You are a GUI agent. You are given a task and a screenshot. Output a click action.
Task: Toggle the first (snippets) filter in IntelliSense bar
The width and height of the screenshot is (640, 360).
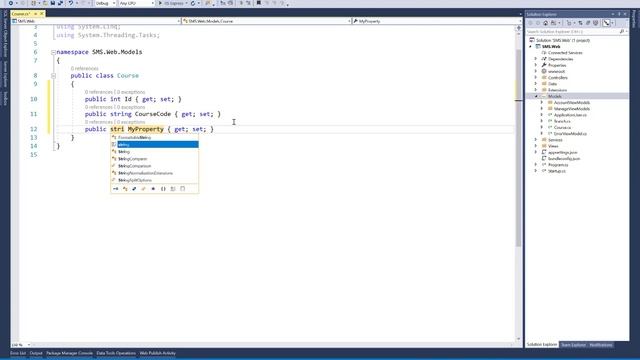click(116, 189)
